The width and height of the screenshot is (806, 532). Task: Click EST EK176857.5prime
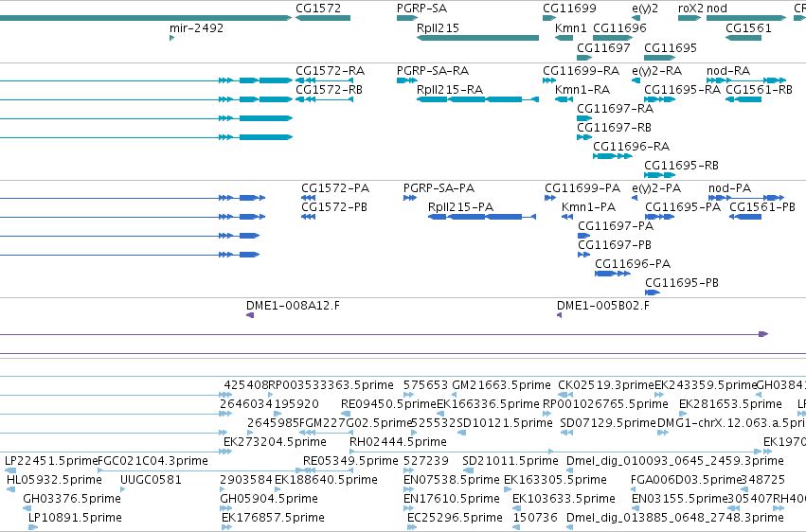tap(273, 518)
